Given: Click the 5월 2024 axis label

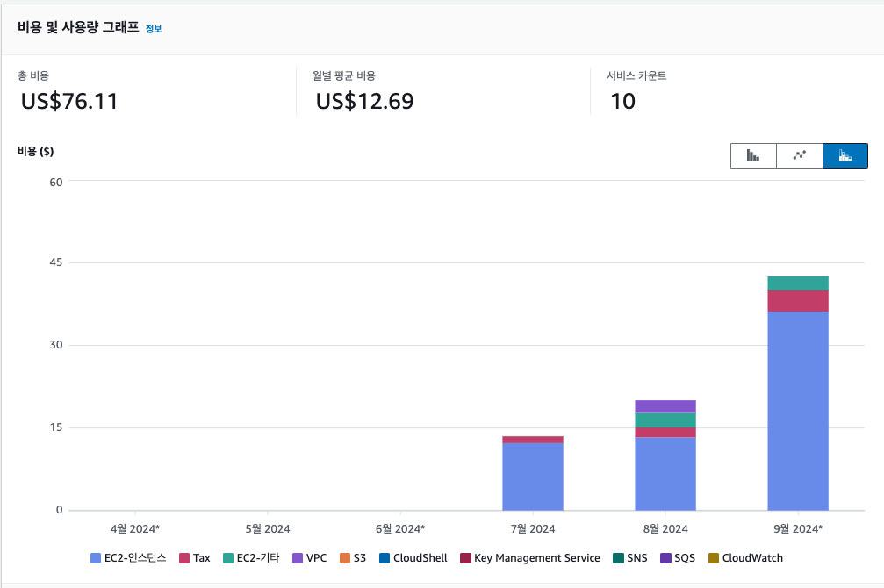Looking at the screenshot, I should 268,529.
